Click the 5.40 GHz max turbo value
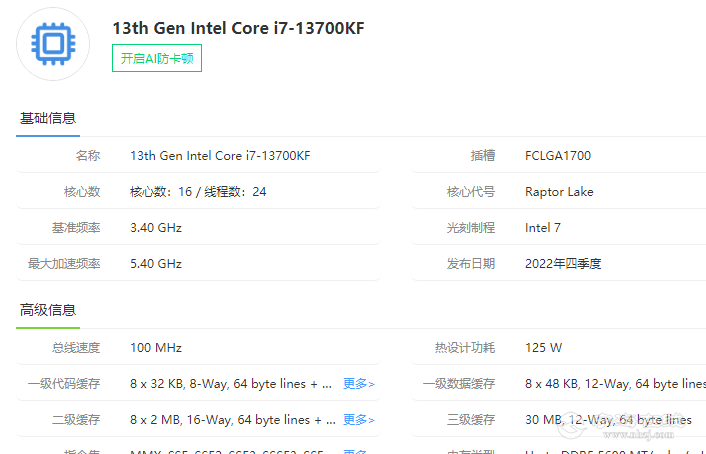 (156, 263)
